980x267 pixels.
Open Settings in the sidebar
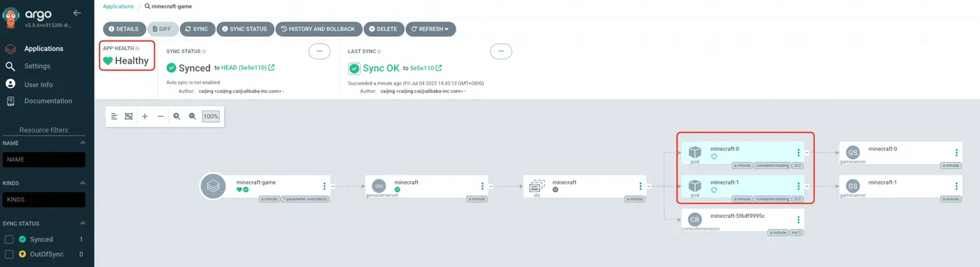(x=37, y=66)
